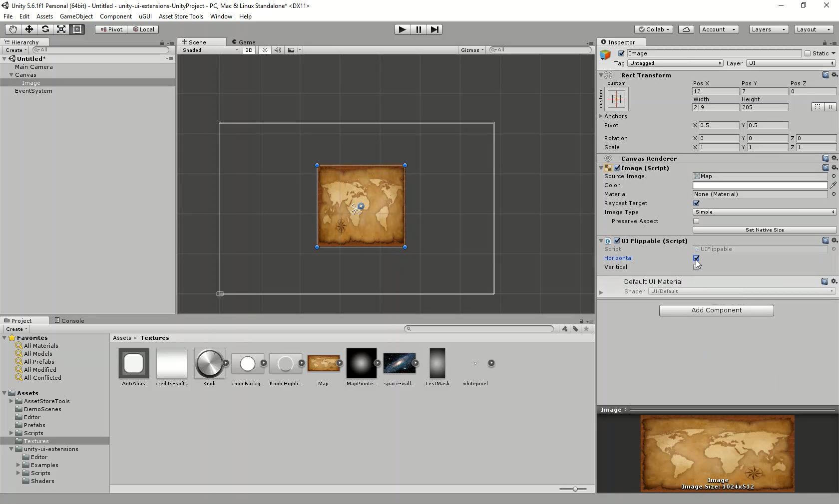Disable Raycast Target checkbox
This screenshot has width=839, height=504.
click(x=696, y=203)
